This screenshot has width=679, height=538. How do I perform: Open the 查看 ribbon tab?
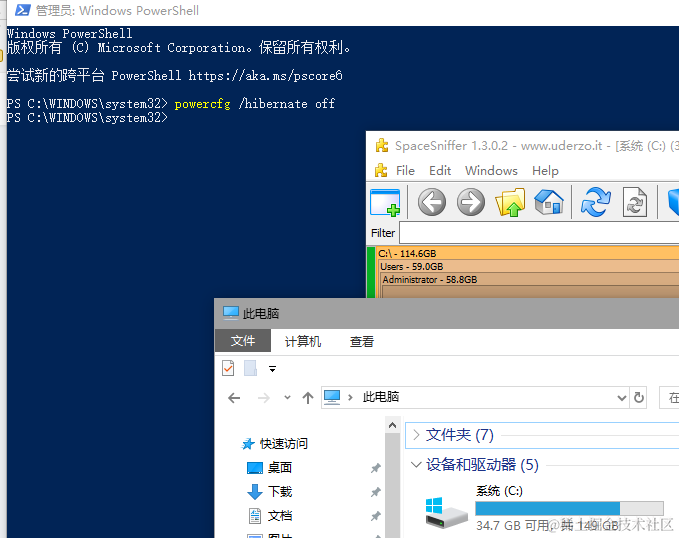pos(362,341)
